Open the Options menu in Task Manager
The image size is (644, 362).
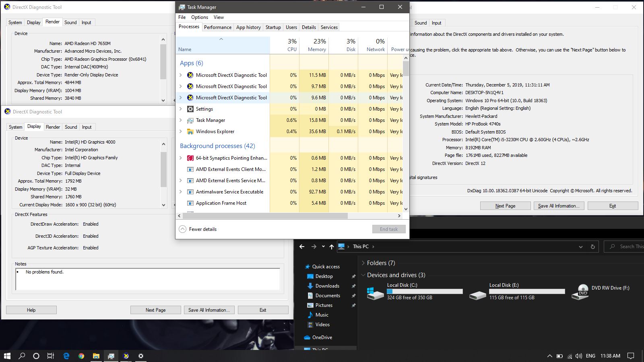199,17
